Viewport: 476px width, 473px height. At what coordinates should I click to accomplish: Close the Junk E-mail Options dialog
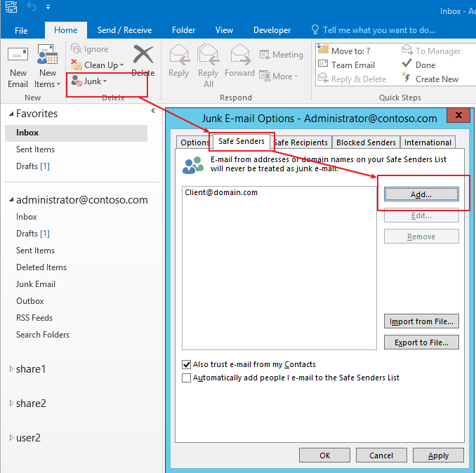click(x=458, y=115)
